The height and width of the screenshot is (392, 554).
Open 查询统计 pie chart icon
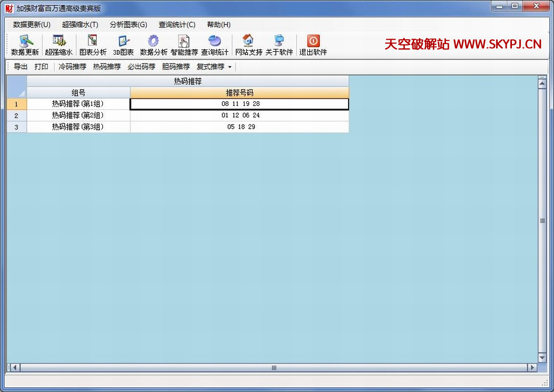[214, 42]
